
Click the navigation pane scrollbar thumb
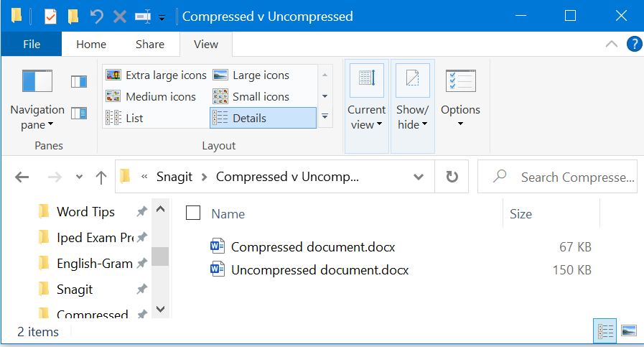tap(160, 256)
